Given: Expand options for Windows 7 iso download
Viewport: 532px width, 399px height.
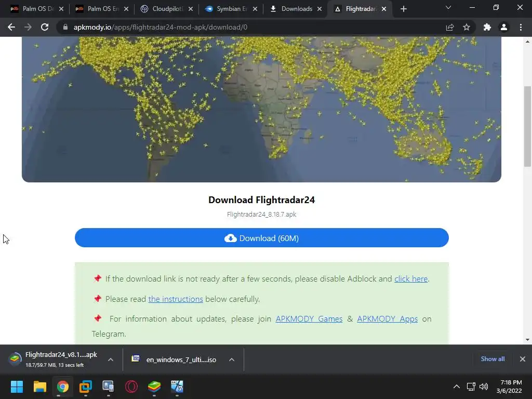Looking at the screenshot, I should click(x=232, y=360).
